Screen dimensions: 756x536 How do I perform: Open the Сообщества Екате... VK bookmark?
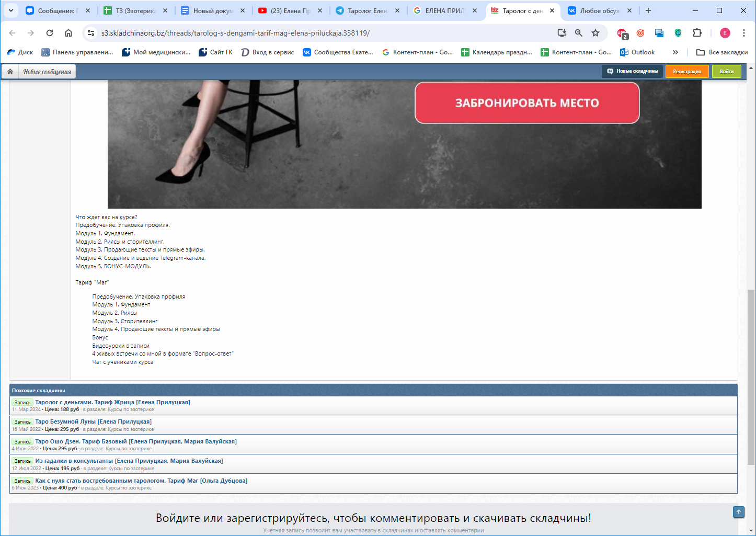point(338,52)
